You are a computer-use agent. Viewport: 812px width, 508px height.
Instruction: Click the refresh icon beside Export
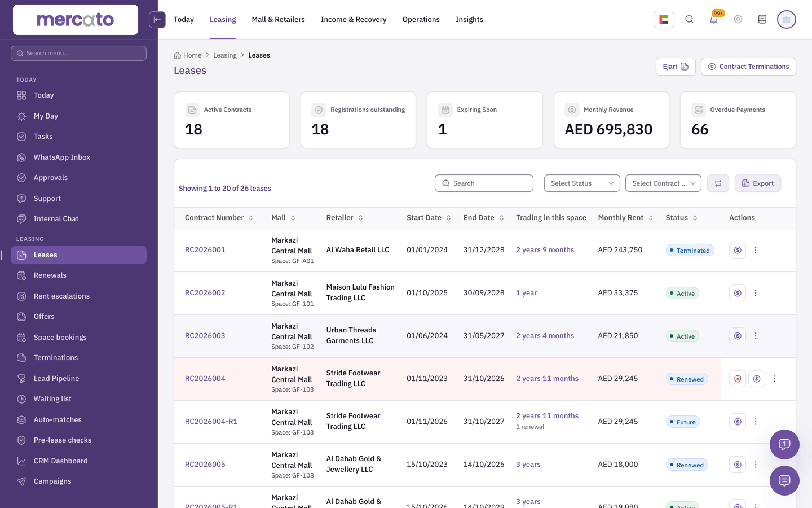point(718,183)
